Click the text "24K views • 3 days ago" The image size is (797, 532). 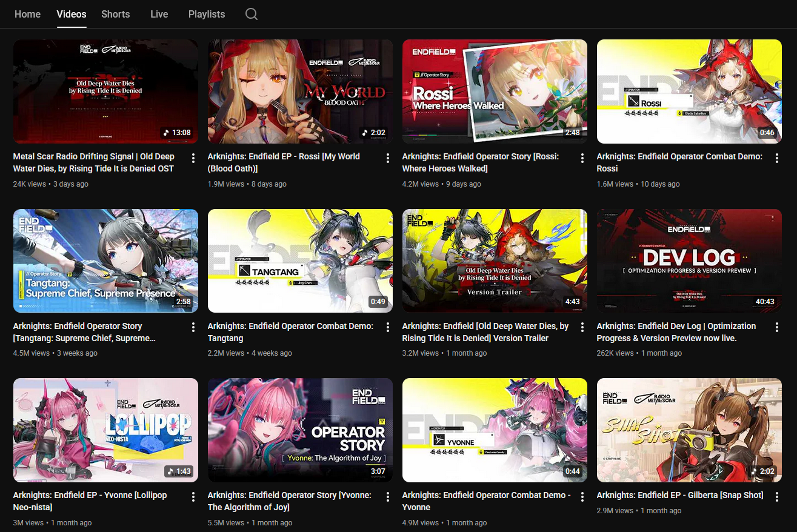pyautogui.click(x=51, y=184)
